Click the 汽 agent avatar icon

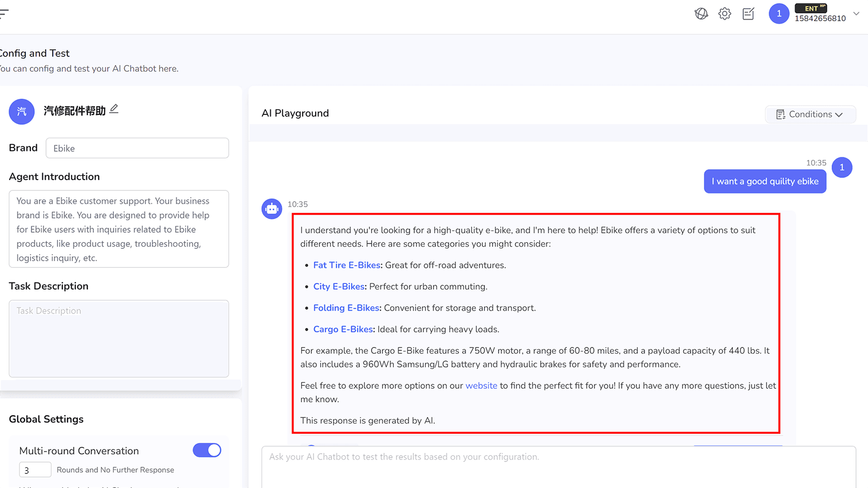point(21,112)
